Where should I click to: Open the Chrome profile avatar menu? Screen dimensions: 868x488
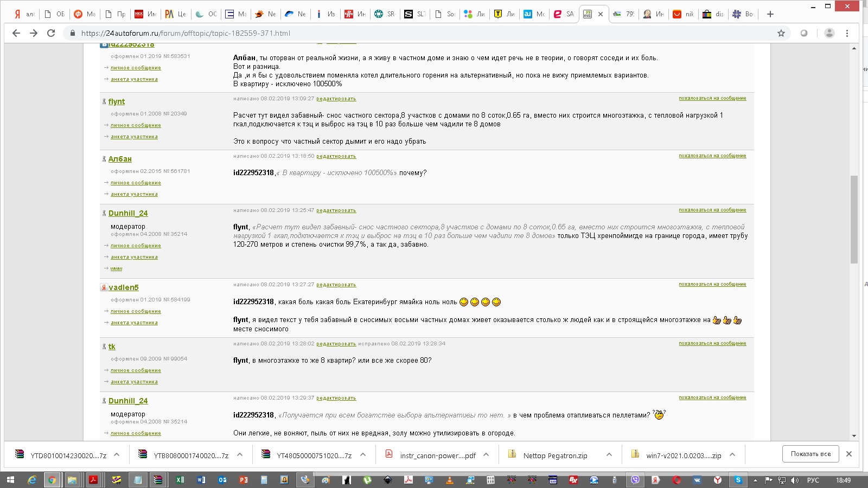pyautogui.click(x=829, y=33)
